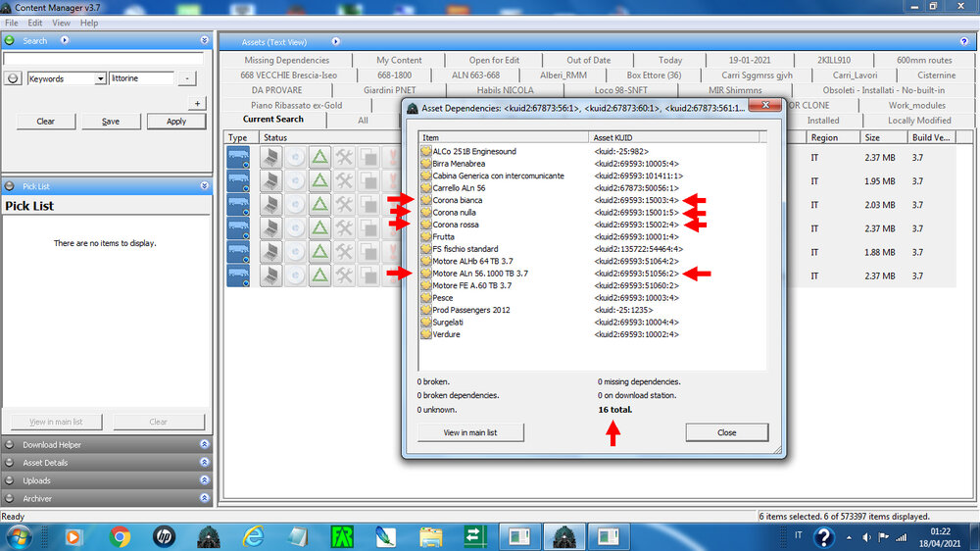Click the Pick List panel header icon
Screen dimensions: 980x551
click(x=10, y=186)
